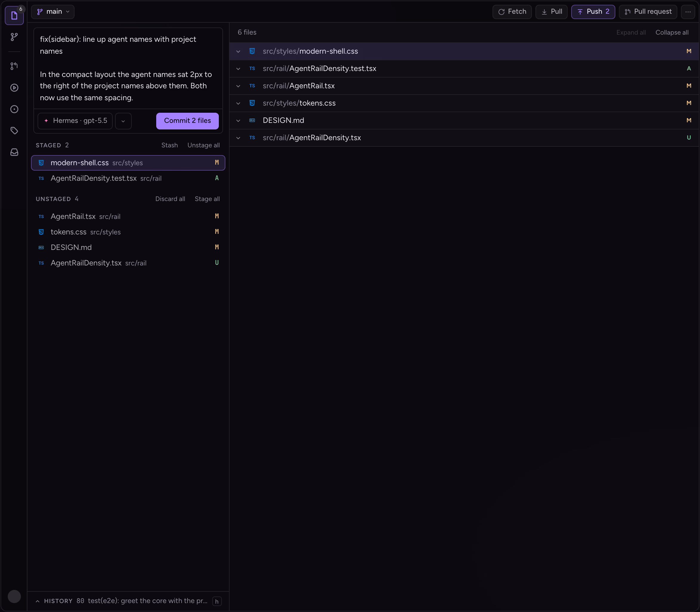This screenshot has width=700, height=612.
Task: Select staged AgentRailDensity.test.tsx file
Action: [128, 178]
